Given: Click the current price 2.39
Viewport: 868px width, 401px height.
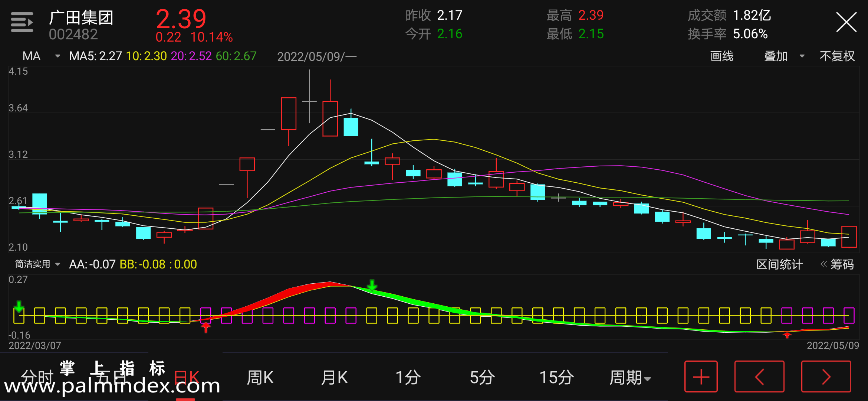Looking at the screenshot, I should click(x=181, y=19).
